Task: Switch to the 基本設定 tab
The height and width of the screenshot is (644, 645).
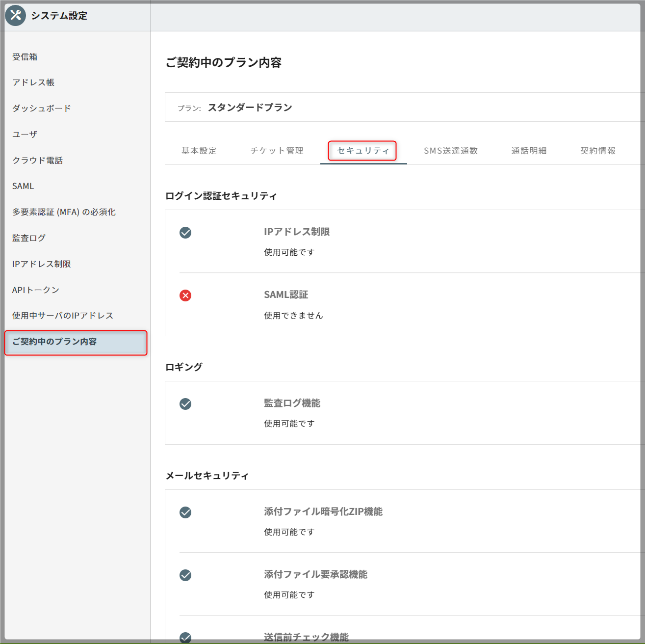Action: 199,151
